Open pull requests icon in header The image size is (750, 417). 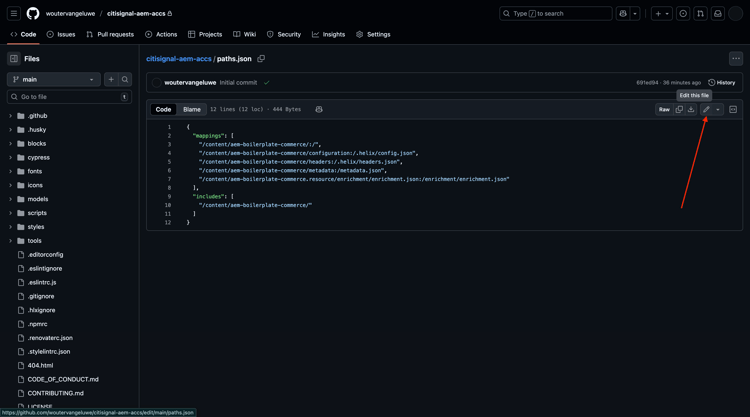coord(700,13)
